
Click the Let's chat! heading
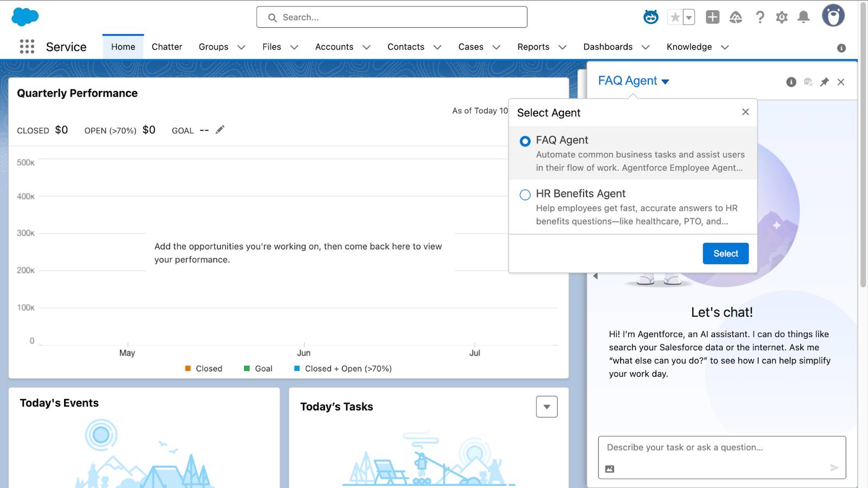pyautogui.click(x=722, y=312)
